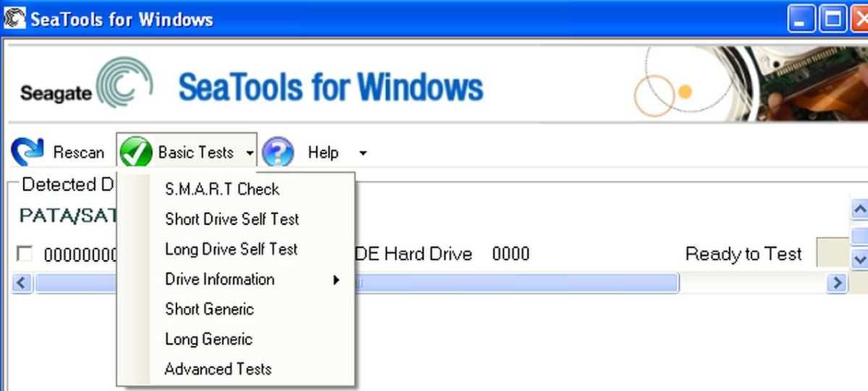Open Advanced Tests from the menu
The image size is (868, 391).
218,369
